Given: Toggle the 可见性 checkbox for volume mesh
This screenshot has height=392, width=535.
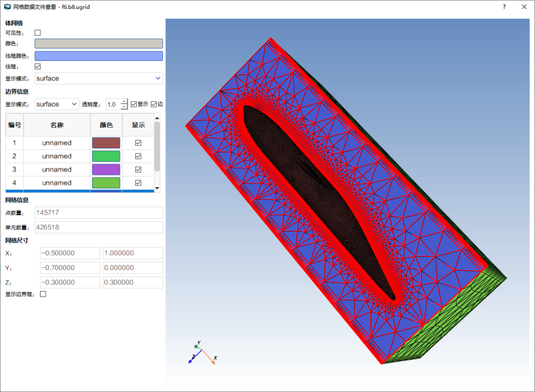Looking at the screenshot, I should (38, 33).
